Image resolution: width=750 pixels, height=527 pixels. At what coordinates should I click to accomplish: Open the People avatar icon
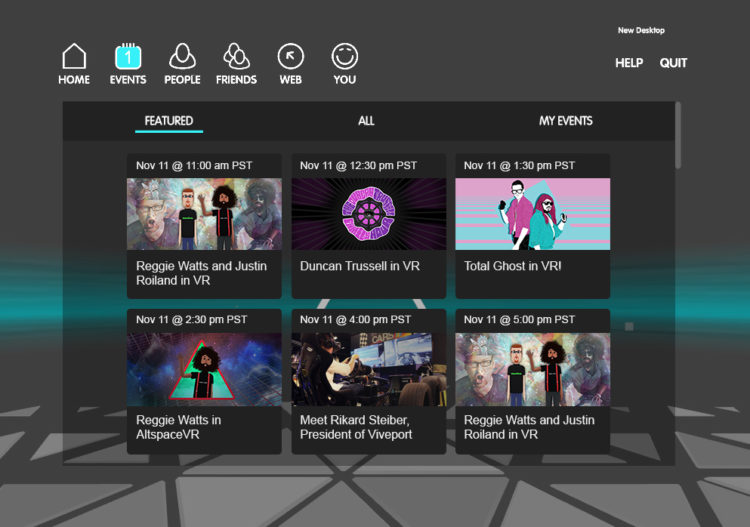182,56
